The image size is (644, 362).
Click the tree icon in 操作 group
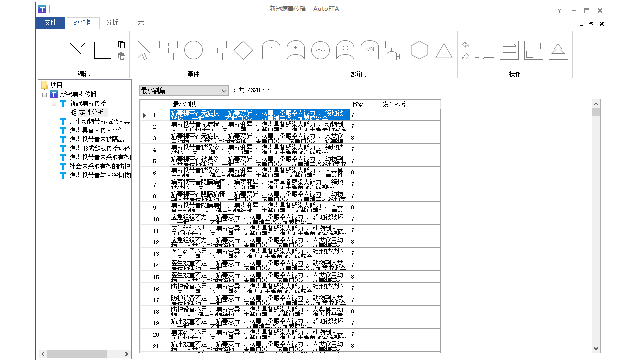point(558,50)
